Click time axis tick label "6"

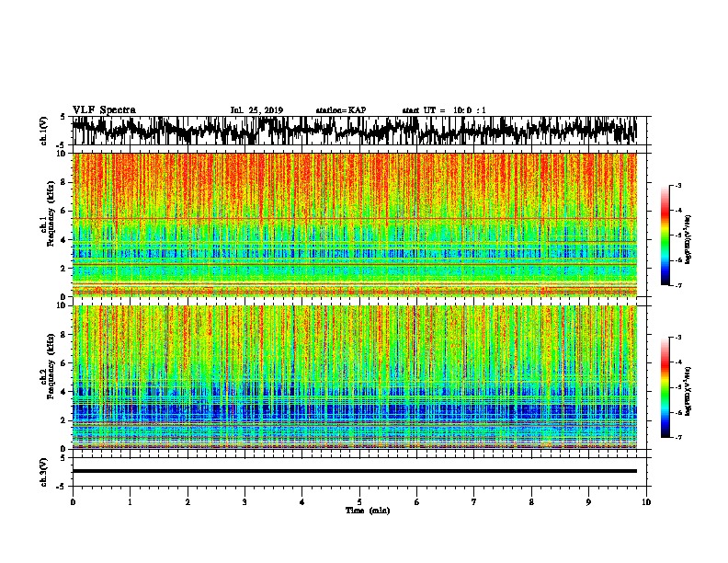click(x=417, y=502)
